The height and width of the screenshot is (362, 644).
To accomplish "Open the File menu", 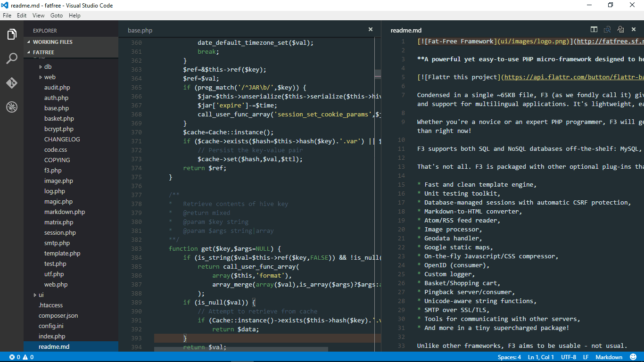I will 7,16.
